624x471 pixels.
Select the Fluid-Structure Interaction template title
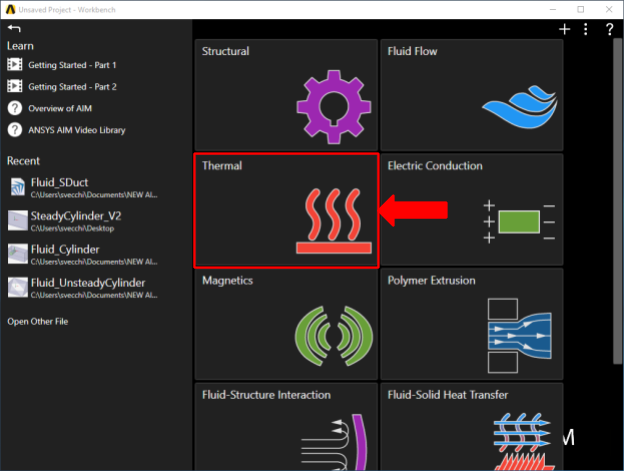click(x=266, y=395)
